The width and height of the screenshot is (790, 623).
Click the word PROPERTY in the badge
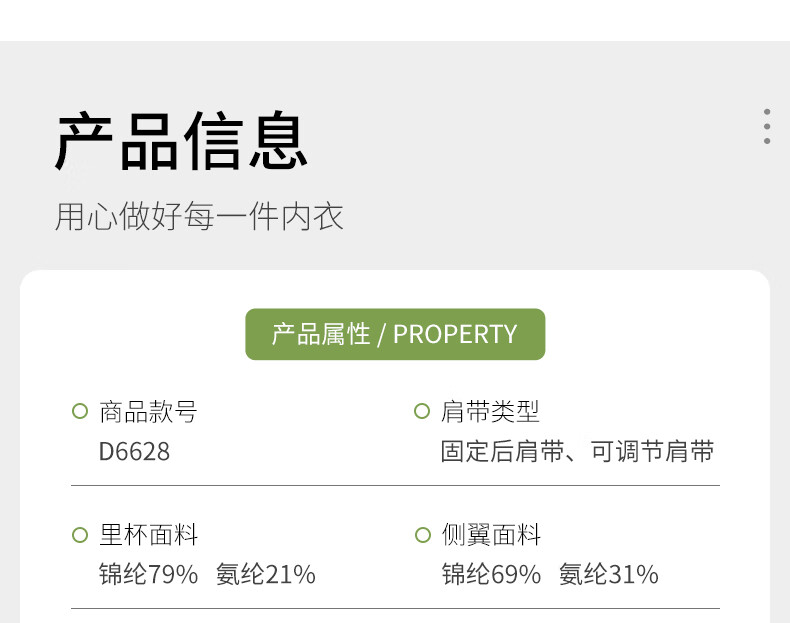[x=455, y=334]
